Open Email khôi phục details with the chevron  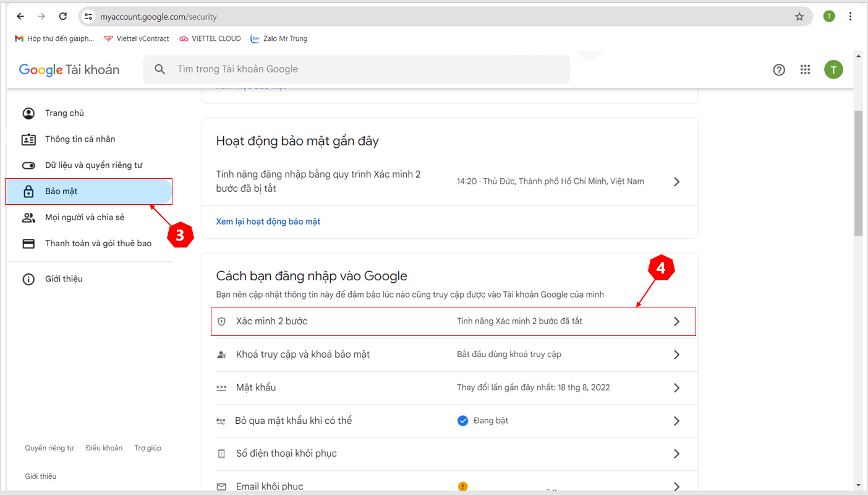point(676,486)
